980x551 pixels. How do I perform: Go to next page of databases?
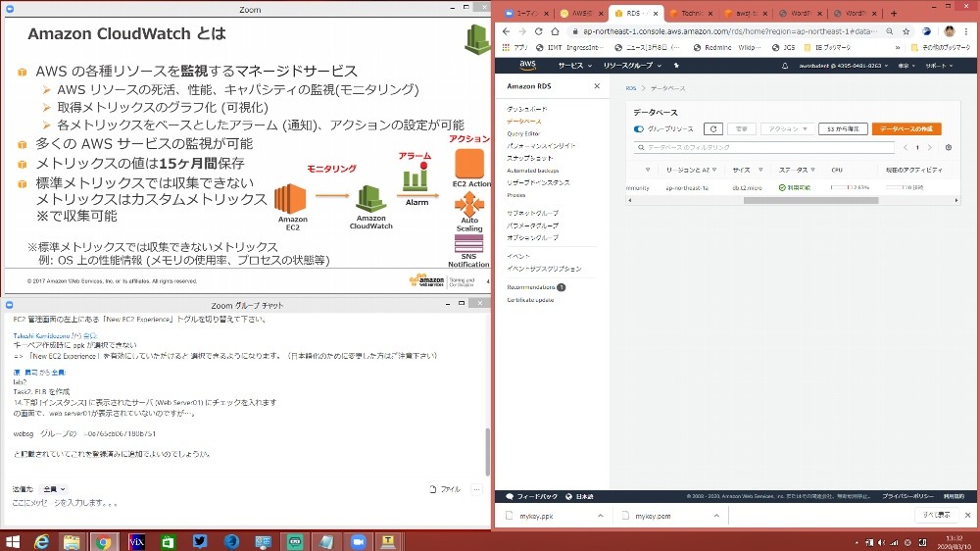(x=930, y=148)
